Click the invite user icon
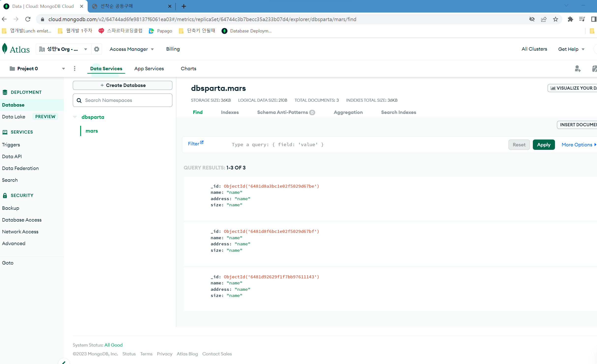This screenshot has height=364, width=597. (x=578, y=69)
